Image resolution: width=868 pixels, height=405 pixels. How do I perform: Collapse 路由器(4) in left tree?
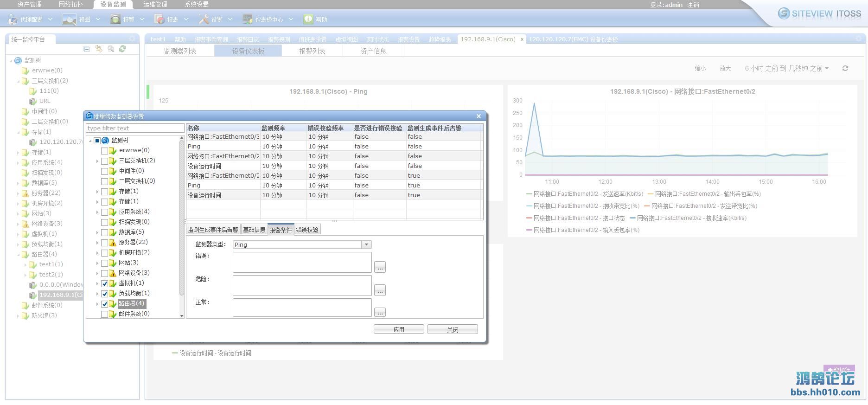click(19, 254)
